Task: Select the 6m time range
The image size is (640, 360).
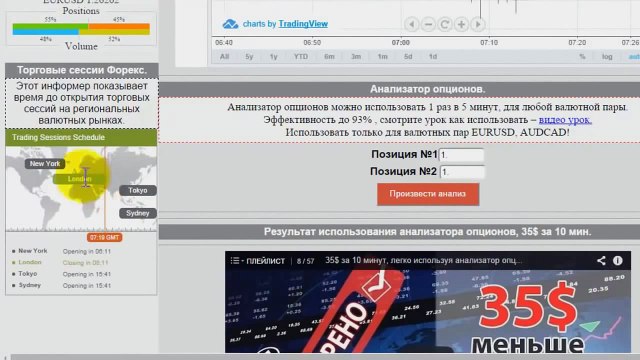Action: [x=329, y=57]
